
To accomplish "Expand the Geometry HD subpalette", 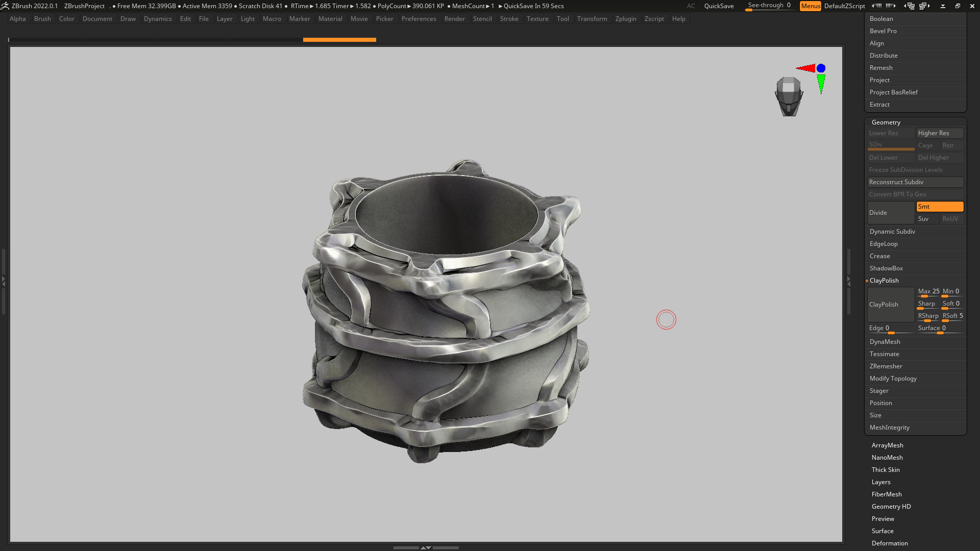I will pyautogui.click(x=891, y=507).
